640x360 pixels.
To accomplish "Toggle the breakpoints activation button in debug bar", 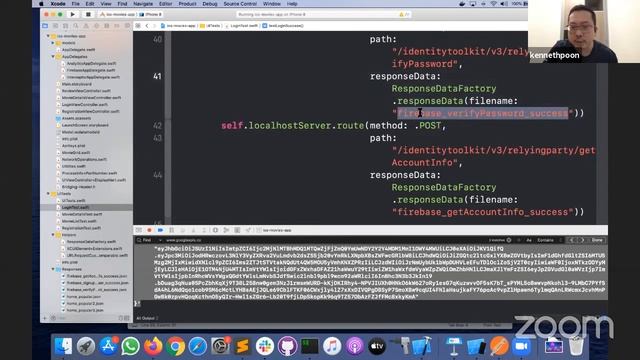I will tap(160, 230).
